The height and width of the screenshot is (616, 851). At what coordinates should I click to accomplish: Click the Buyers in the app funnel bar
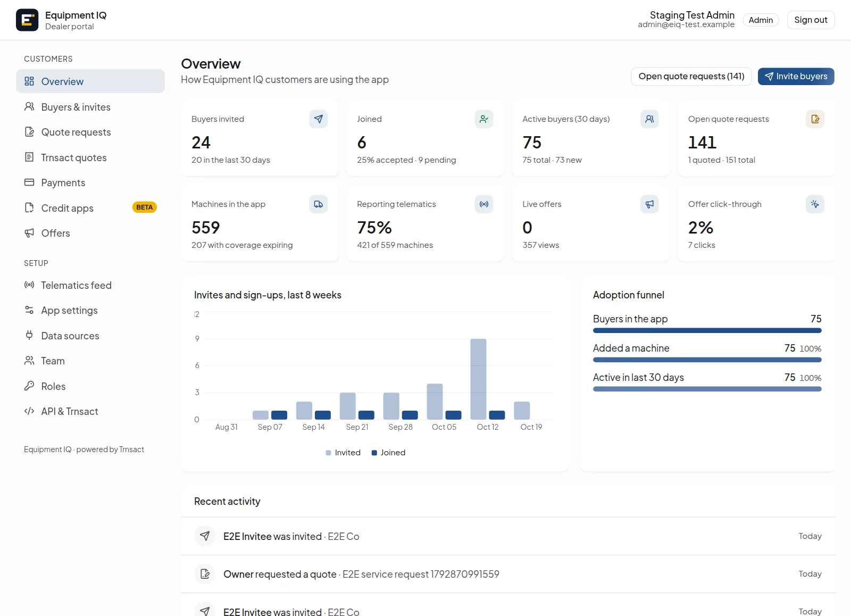(707, 331)
